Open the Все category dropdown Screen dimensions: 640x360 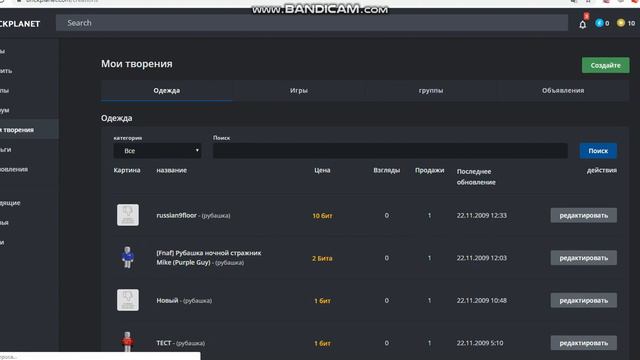tap(157, 151)
